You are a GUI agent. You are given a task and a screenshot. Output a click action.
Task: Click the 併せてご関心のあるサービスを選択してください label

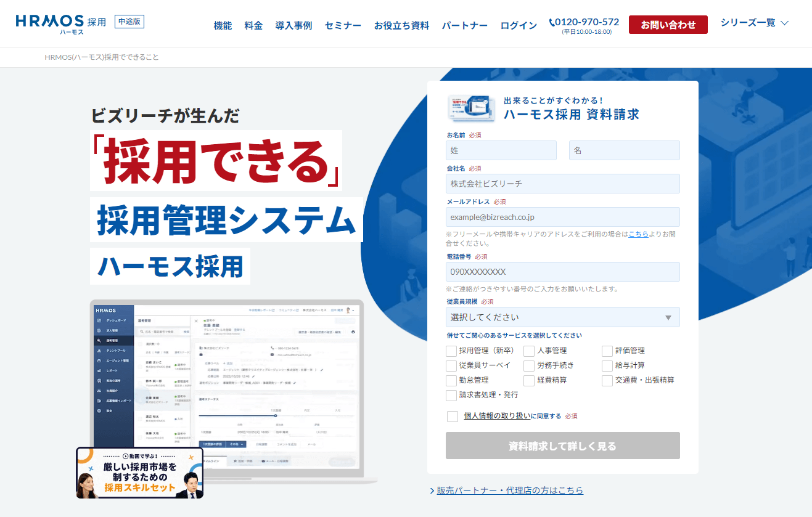pyautogui.click(x=514, y=336)
